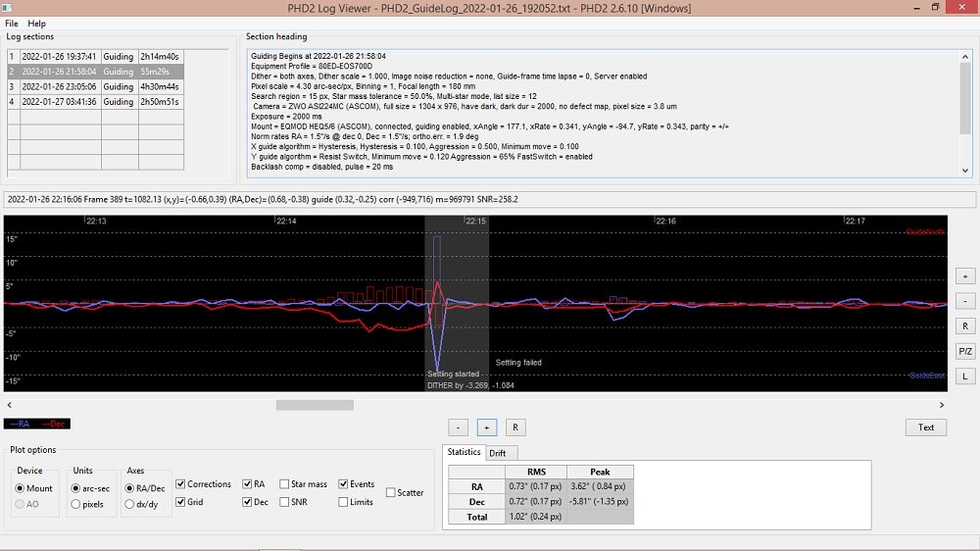Screen dimensions: 980x551
Task: Click the horizontal graph scrollbar thumb
Action: [x=315, y=405]
